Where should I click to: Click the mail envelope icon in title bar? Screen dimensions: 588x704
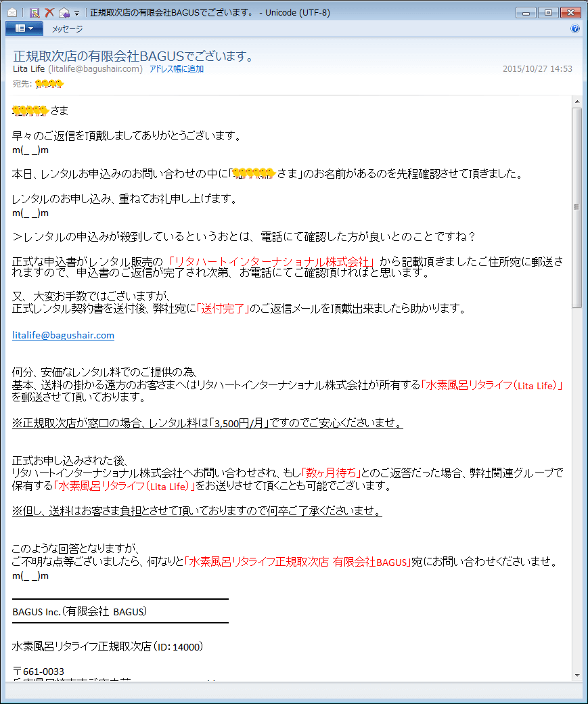12,13
